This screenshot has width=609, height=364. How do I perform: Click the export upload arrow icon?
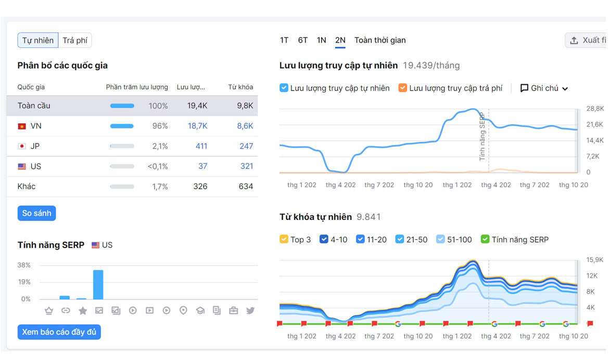(x=574, y=41)
